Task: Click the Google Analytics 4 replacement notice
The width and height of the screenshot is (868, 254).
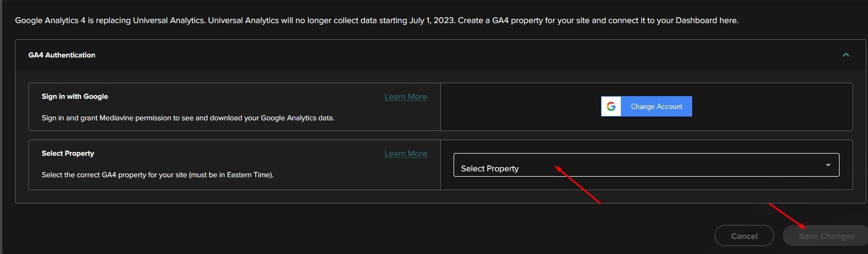Action: pos(375,20)
